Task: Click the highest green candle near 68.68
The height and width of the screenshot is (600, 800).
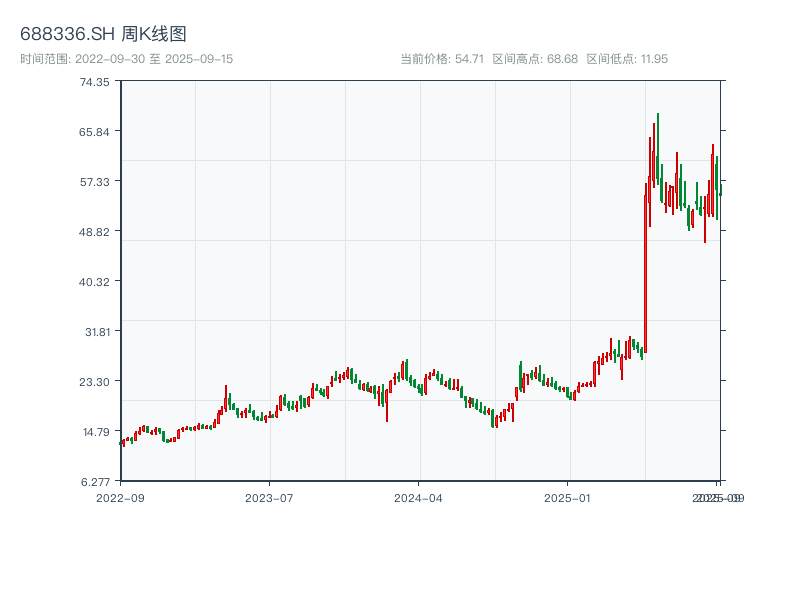Action: (x=658, y=150)
